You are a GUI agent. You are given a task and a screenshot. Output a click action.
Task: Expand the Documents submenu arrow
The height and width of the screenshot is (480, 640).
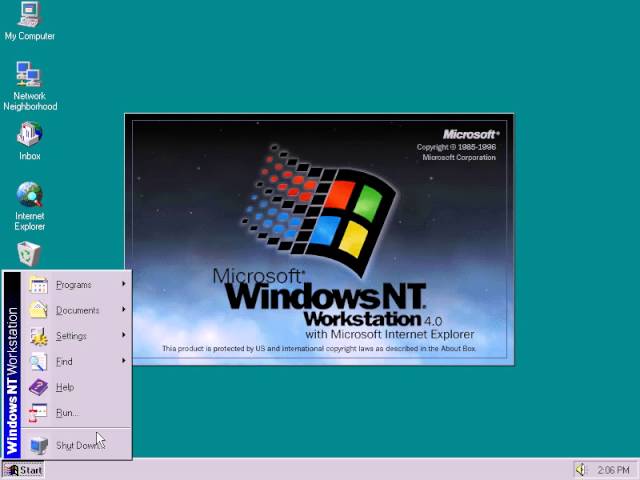point(124,309)
